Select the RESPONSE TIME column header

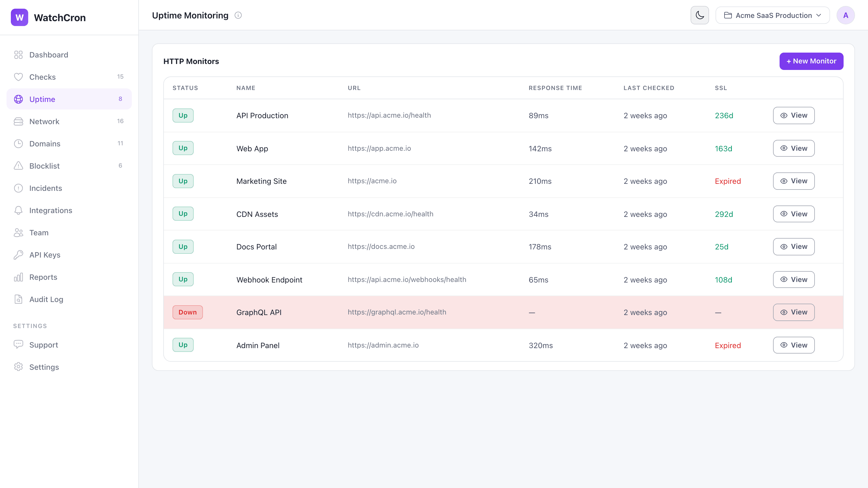(x=555, y=88)
